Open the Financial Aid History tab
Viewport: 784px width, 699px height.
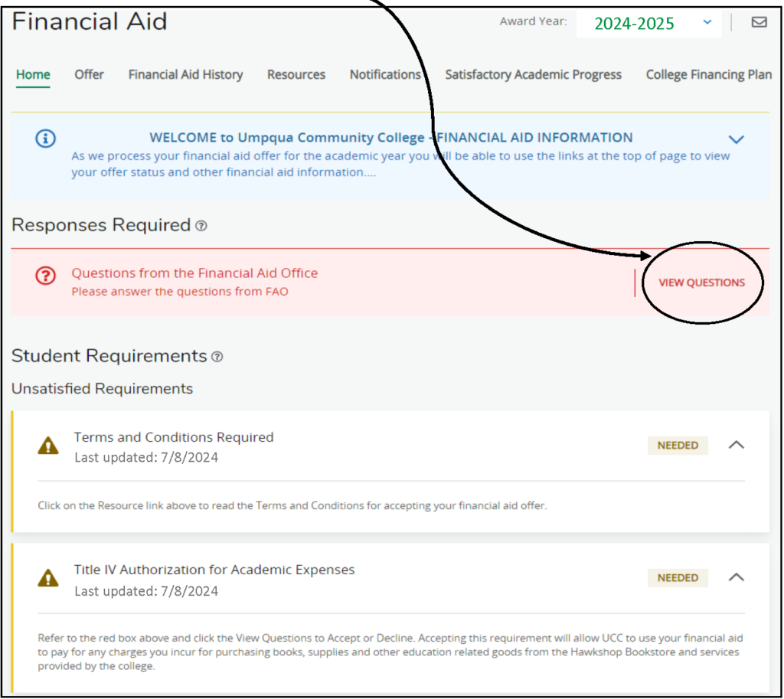[185, 74]
